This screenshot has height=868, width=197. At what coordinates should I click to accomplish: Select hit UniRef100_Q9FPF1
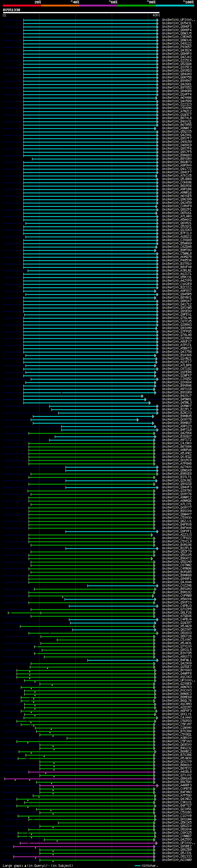(x=177, y=531)
